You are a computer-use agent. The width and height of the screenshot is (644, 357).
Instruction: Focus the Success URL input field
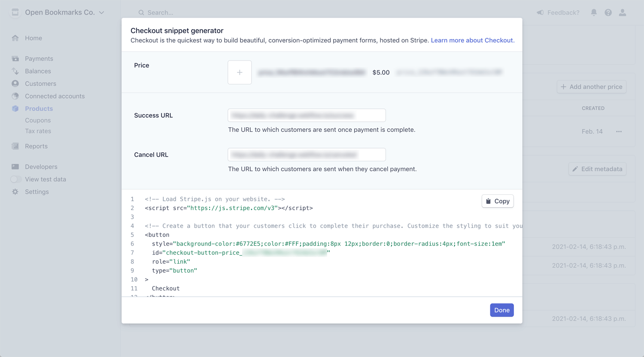coord(307,115)
